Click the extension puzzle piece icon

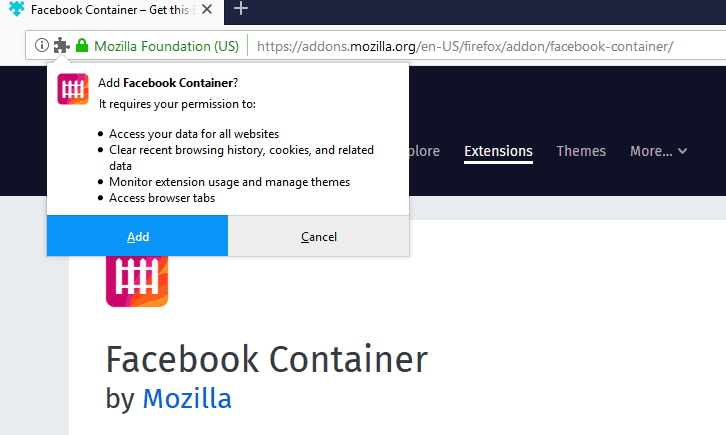(x=62, y=45)
